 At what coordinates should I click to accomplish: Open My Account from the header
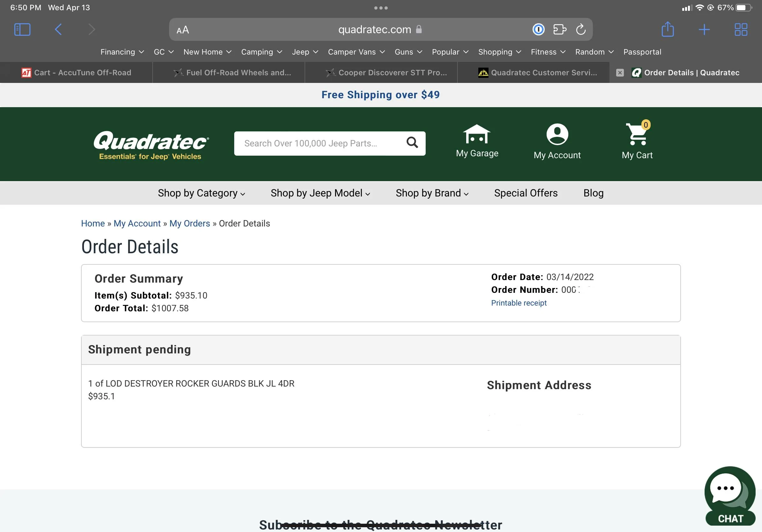tap(557, 142)
